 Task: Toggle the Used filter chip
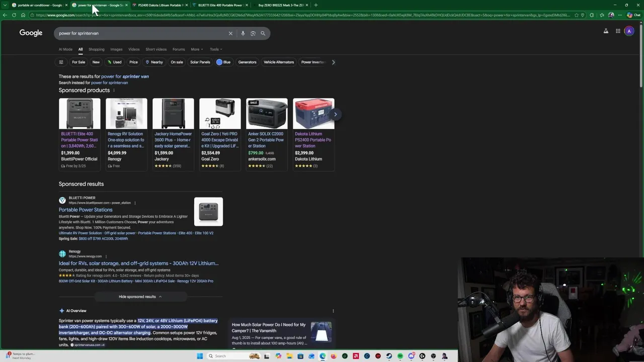114,62
